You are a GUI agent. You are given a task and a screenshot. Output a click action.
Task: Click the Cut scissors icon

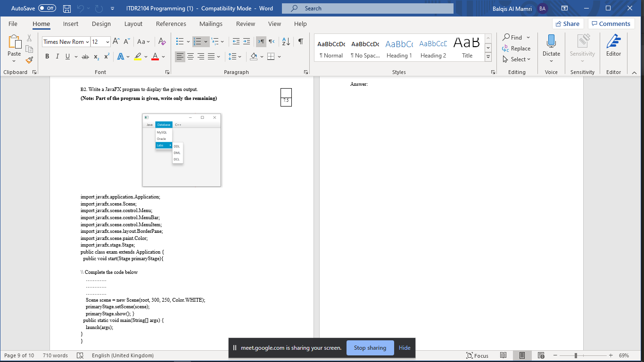(x=29, y=38)
